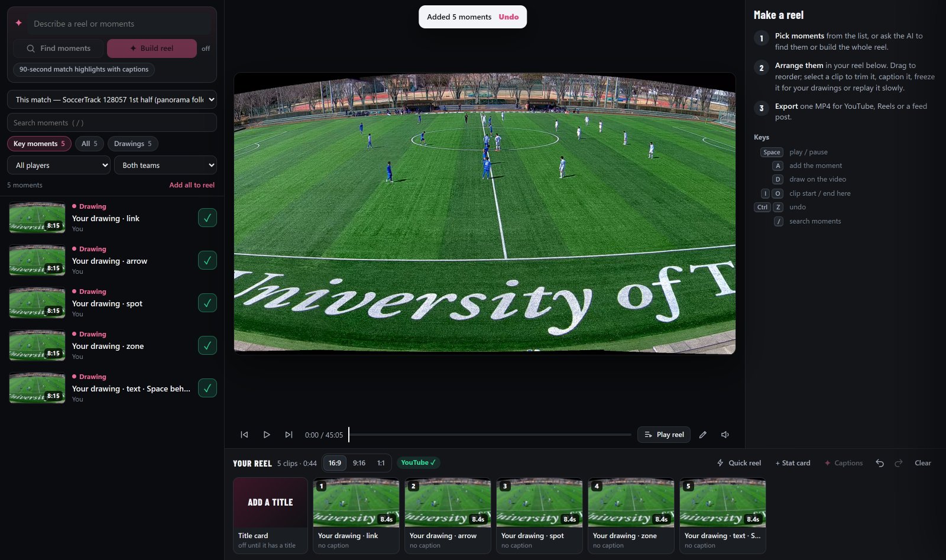946x560 pixels.
Task: Open the match selection dropdown
Action: point(112,99)
